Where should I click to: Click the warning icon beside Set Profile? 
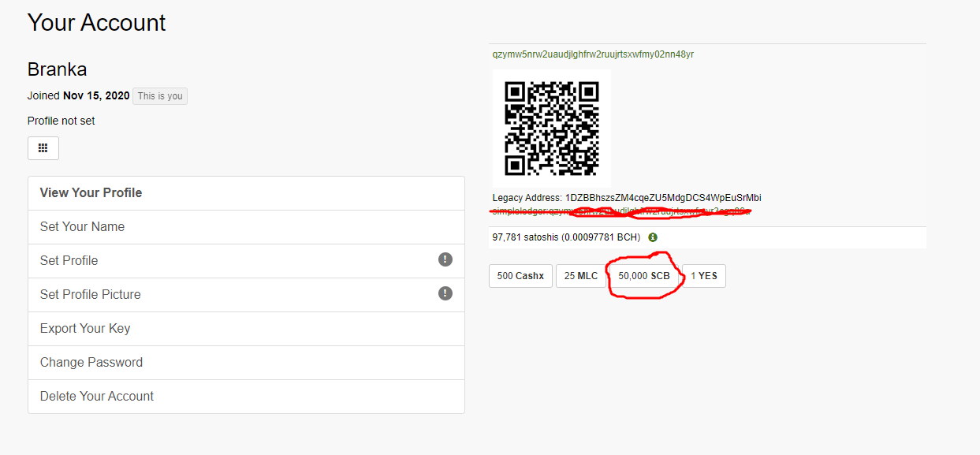pos(445,259)
